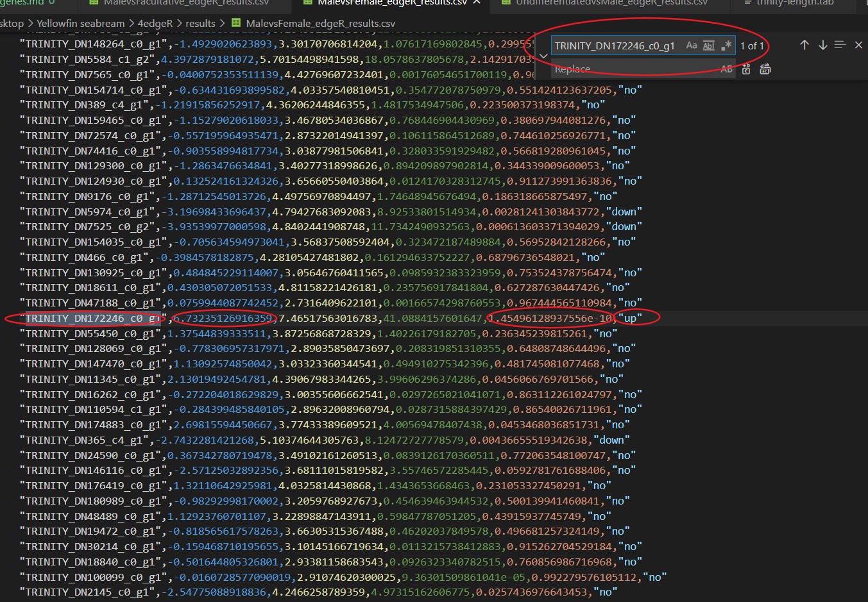Click gene ID TRINITY_DN176419_c0_g1
868x602 pixels.
click(93, 486)
